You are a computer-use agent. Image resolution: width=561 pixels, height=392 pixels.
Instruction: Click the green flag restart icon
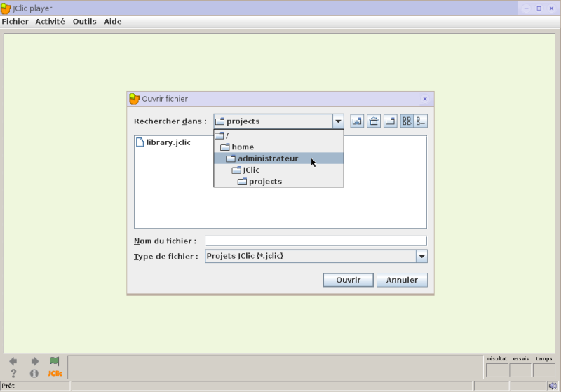tap(55, 361)
